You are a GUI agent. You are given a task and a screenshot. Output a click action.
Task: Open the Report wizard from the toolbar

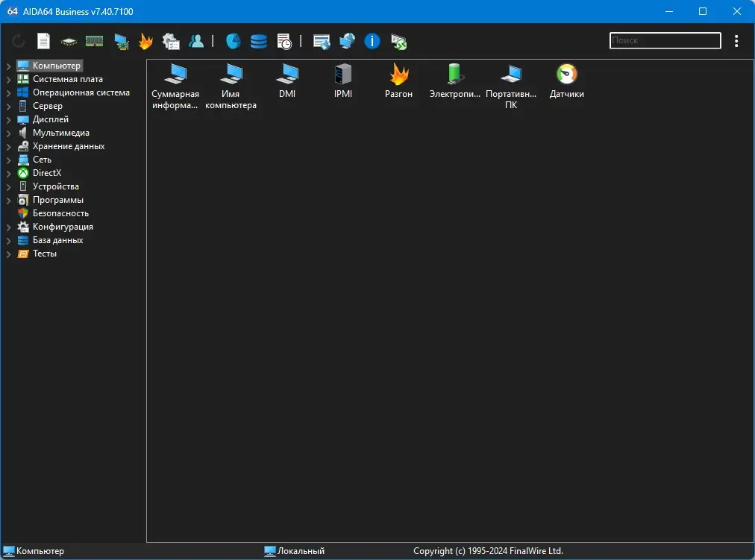[43, 41]
